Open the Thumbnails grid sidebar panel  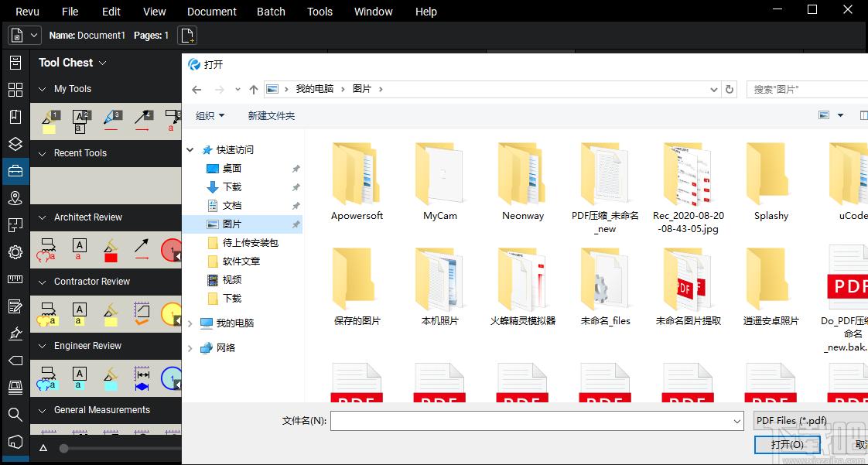pos(15,90)
